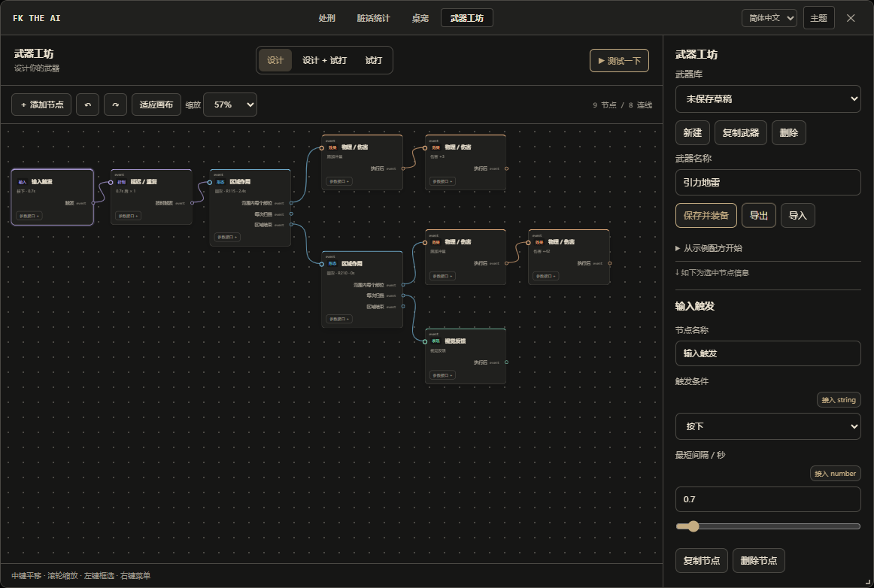Click 执行后 output port of 伤害 +3 node
This screenshot has width=874, height=588.
[506, 168]
